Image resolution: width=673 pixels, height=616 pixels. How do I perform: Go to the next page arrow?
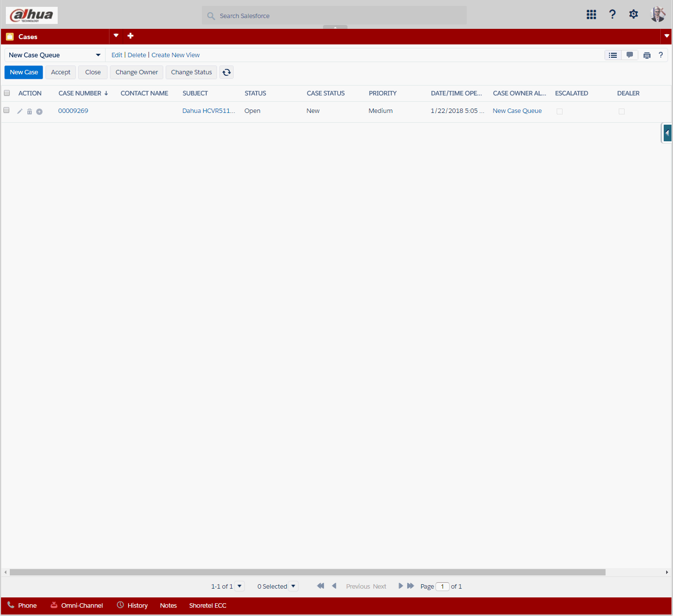[x=401, y=586]
